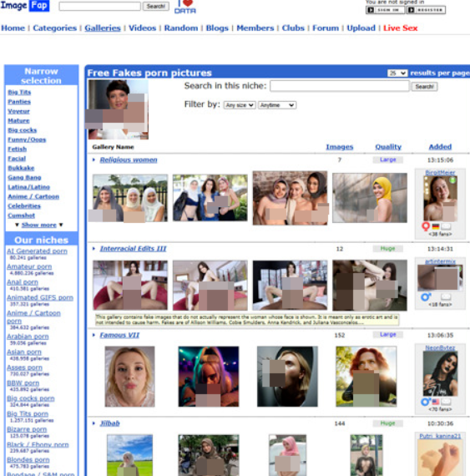Click the German flag icon under BirgitMeier

(436, 226)
